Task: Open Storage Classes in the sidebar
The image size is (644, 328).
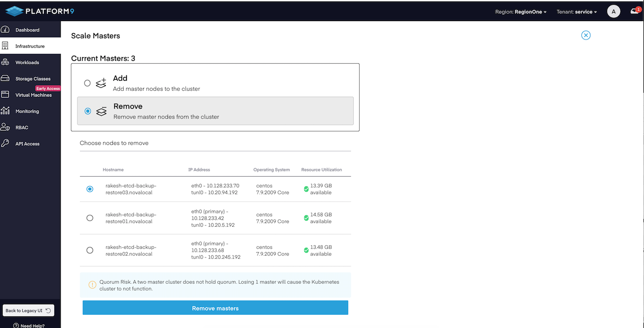Action: coord(31,79)
